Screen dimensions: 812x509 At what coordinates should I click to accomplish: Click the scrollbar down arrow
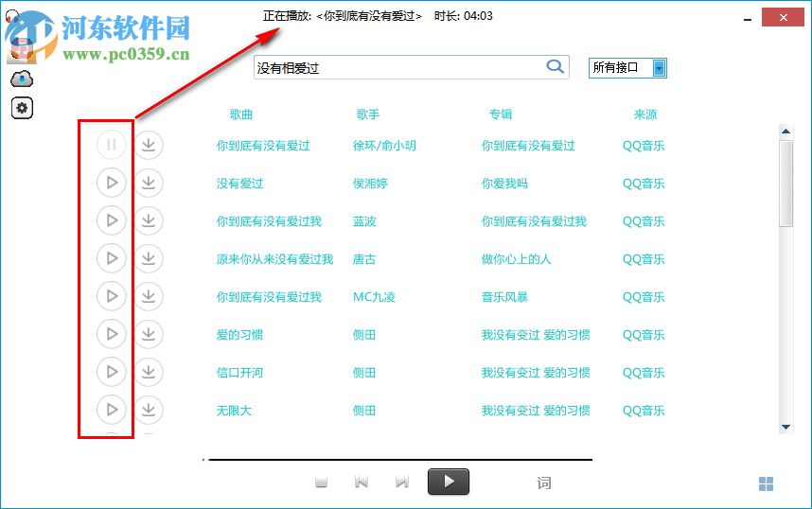pos(786,428)
